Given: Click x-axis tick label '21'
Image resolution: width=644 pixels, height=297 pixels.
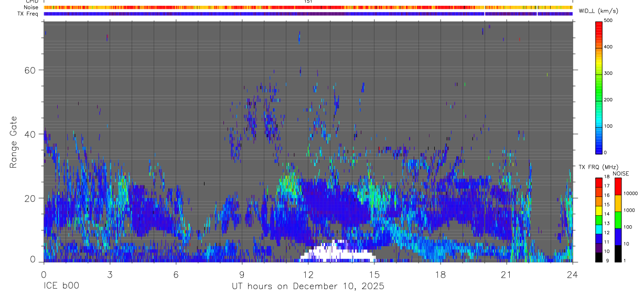Looking at the screenshot, I should pos(506,274).
